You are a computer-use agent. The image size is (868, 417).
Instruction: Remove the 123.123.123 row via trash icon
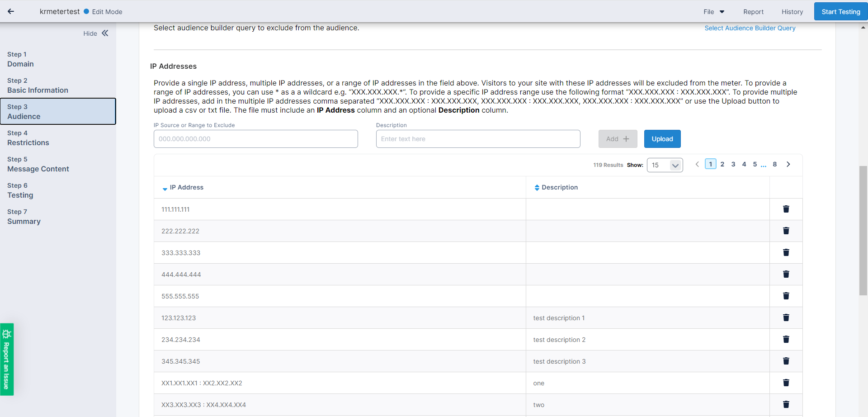[786, 317]
